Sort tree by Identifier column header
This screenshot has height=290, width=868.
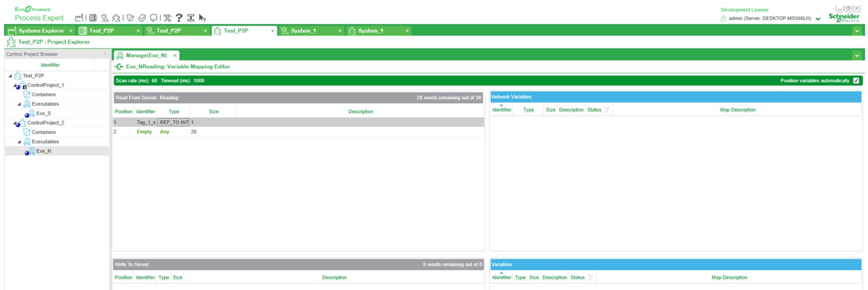[x=50, y=65]
